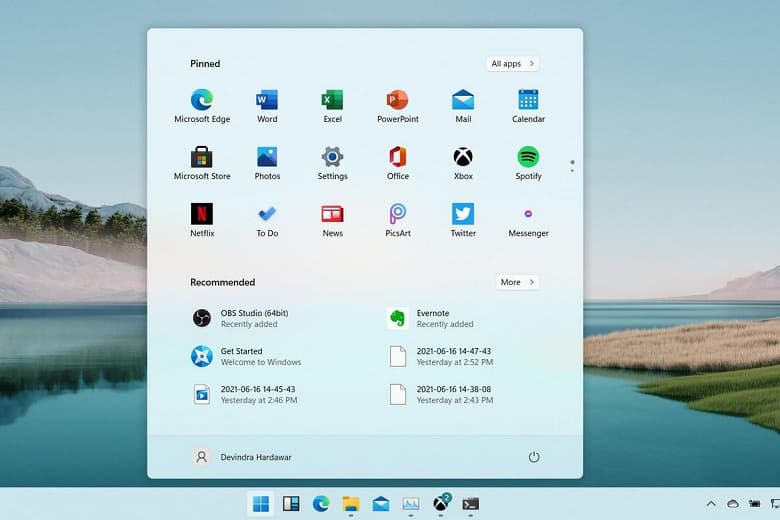Launch the pinned Twitter app
This screenshot has height=520, width=780.
pyautogui.click(x=463, y=220)
